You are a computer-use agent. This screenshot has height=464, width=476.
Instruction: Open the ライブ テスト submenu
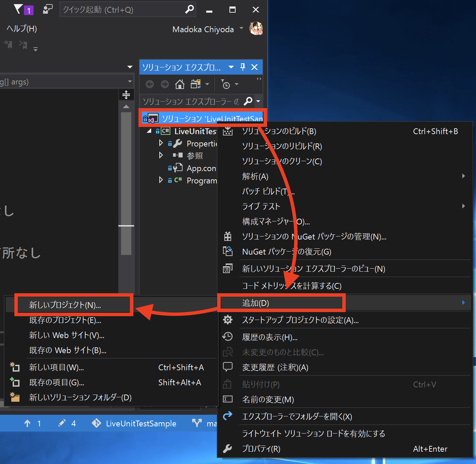pyautogui.click(x=345, y=206)
